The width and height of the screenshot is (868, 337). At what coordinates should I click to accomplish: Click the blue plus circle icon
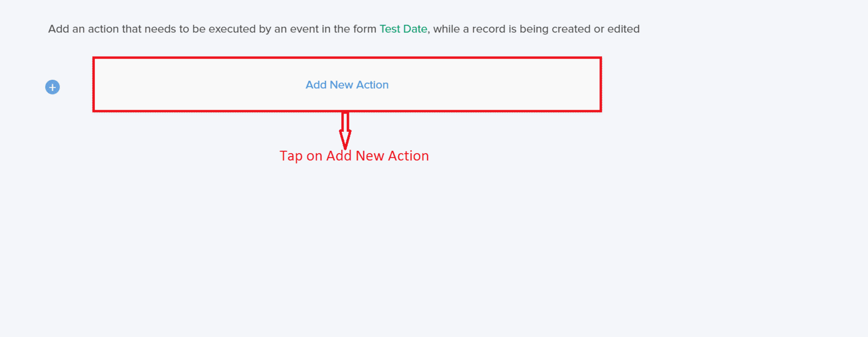53,87
